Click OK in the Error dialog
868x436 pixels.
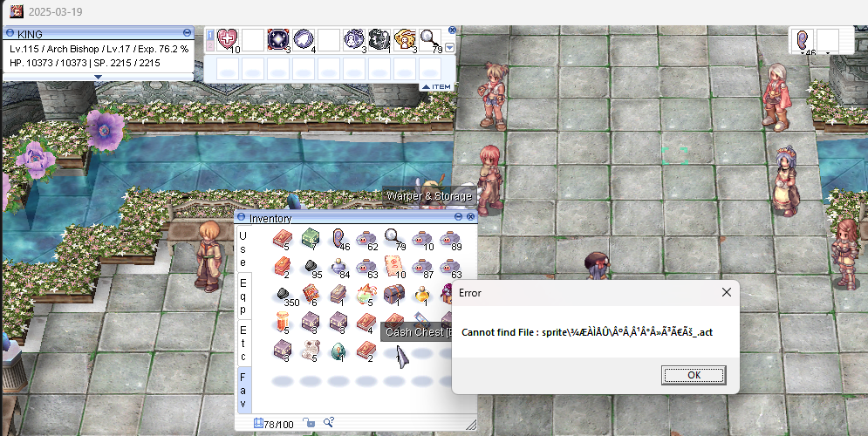(x=694, y=375)
